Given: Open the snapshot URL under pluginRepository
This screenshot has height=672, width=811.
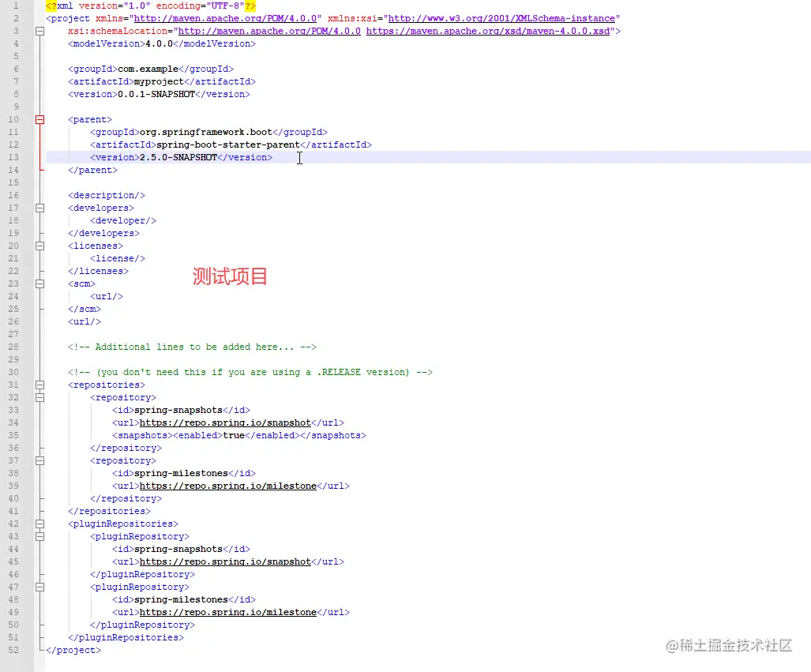Looking at the screenshot, I should pyautogui.click(x=225, y=561).
